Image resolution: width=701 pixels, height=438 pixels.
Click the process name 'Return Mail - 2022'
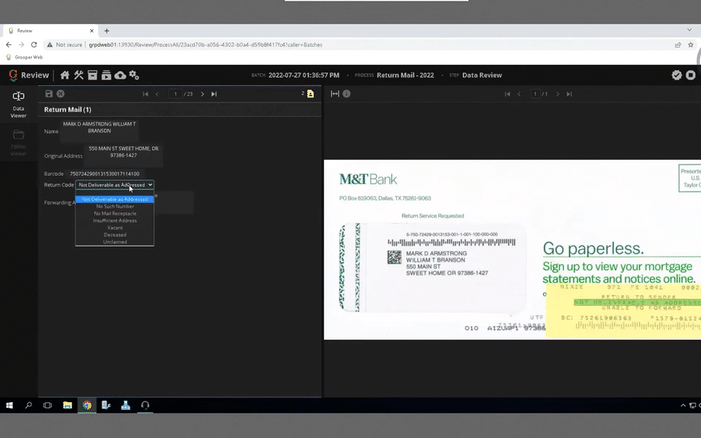coord(405,75)
